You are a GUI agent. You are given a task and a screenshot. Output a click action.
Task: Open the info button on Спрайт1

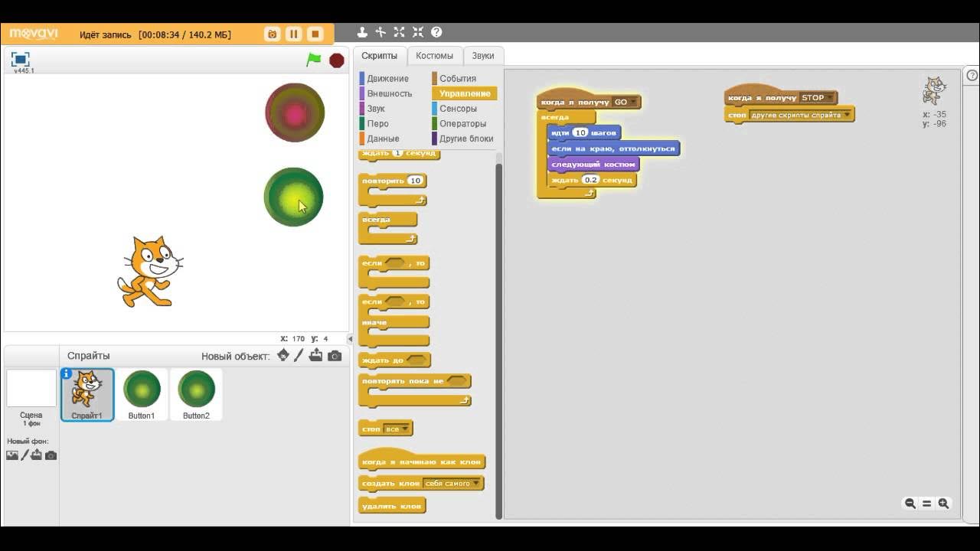pyautogui.click(x=67, y=373)
